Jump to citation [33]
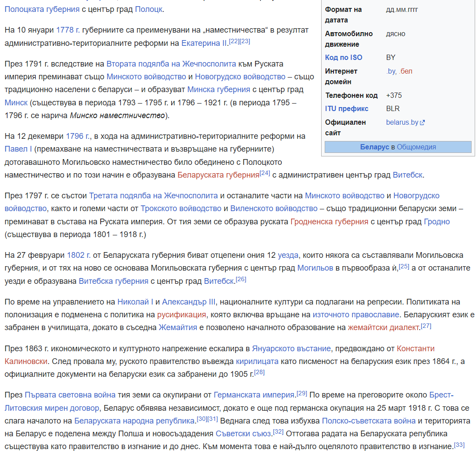 pos(459,445)
